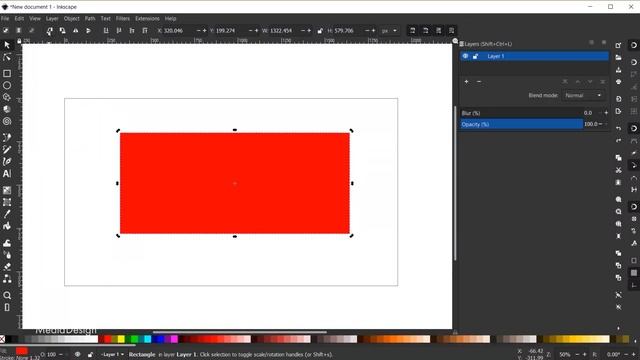The image size is (640, 360).
Task: Select the Node edit tool
Action: click(x=7, y=58)
